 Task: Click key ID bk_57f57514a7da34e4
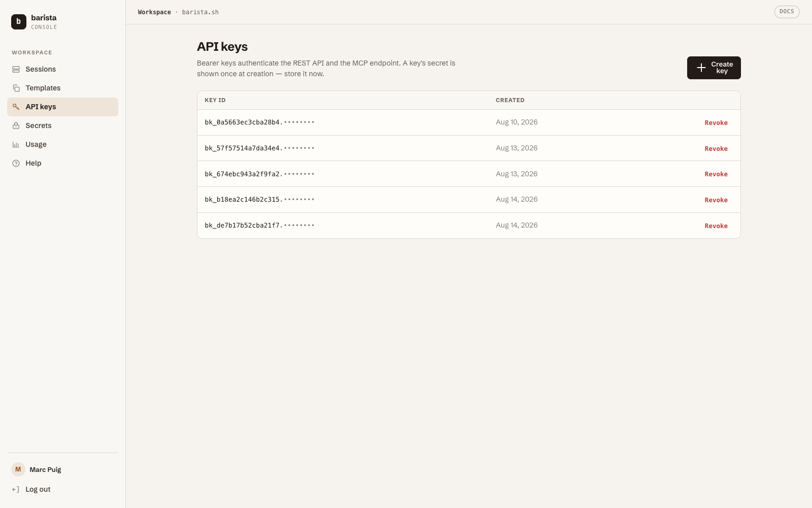(x=259, y=148)
